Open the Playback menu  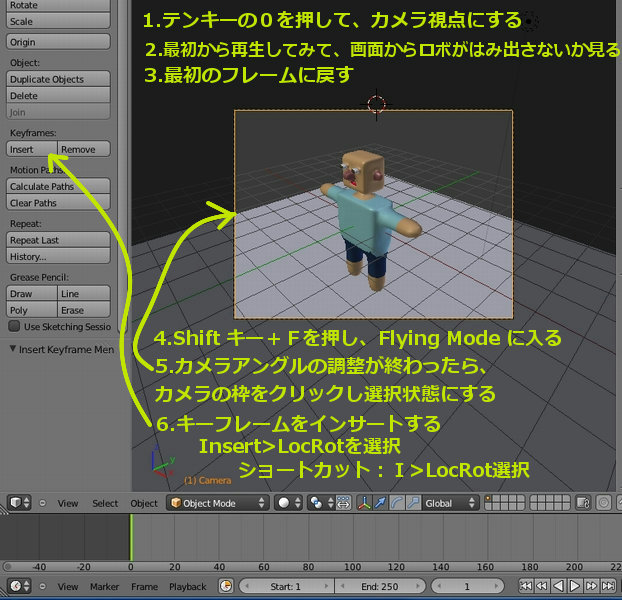[188, 587]
